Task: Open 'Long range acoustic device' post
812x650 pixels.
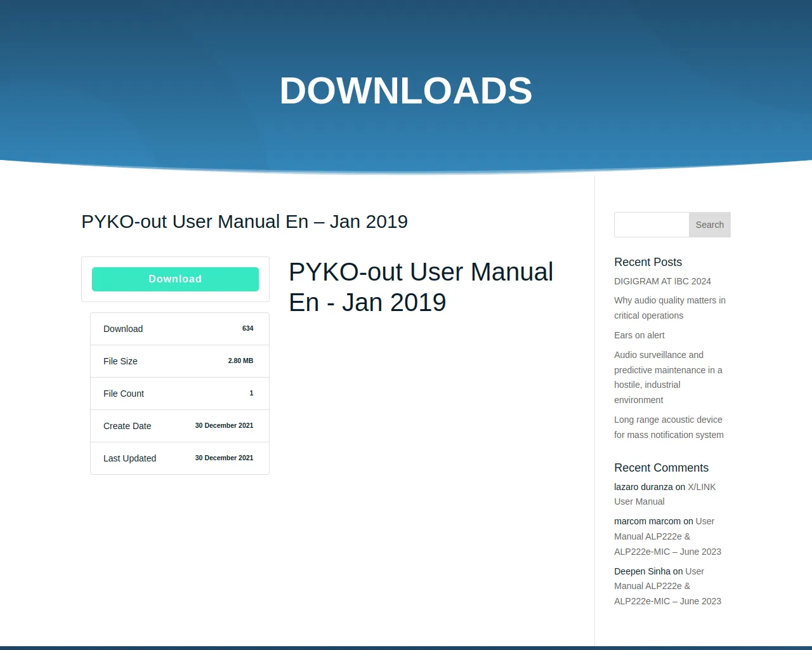Action: [x=669, y=427]
